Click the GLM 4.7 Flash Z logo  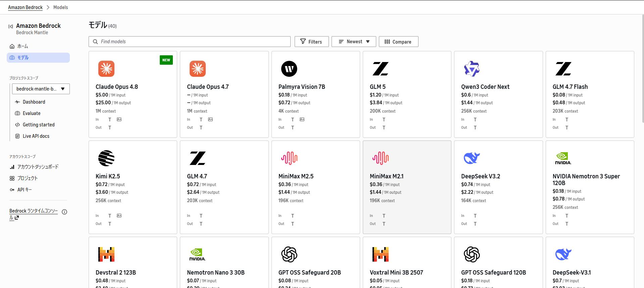[x=563, y=69]
